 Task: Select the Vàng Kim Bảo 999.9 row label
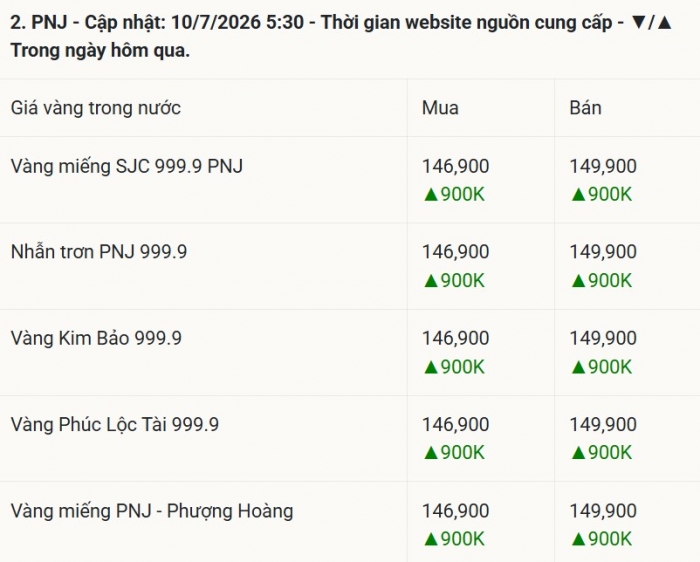click(96, 338)
